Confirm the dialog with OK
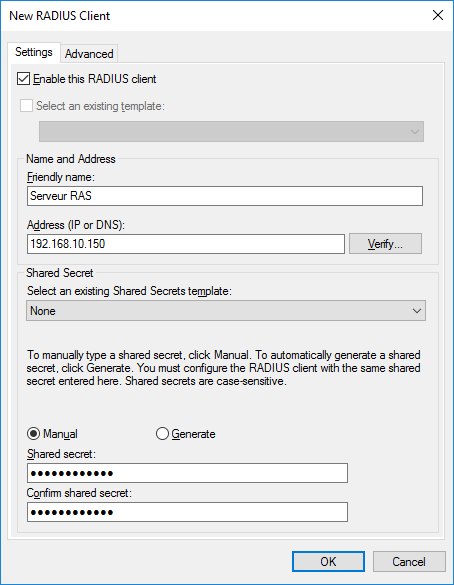This screenshot has height=585, width=454. click(x=328, y=561)
